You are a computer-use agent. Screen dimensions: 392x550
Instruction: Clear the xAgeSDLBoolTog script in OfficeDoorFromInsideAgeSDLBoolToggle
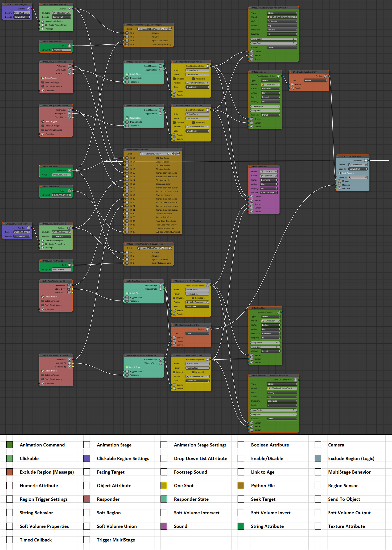(x=160, y=29)
